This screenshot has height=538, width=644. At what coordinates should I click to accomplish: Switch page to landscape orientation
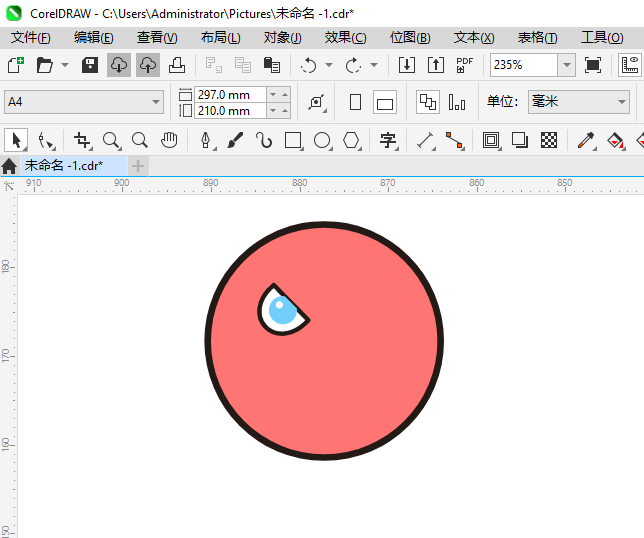[385, 102]
